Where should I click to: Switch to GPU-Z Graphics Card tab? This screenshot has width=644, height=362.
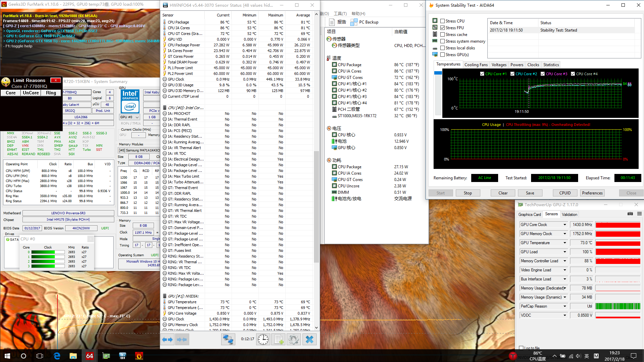(529, 214)
